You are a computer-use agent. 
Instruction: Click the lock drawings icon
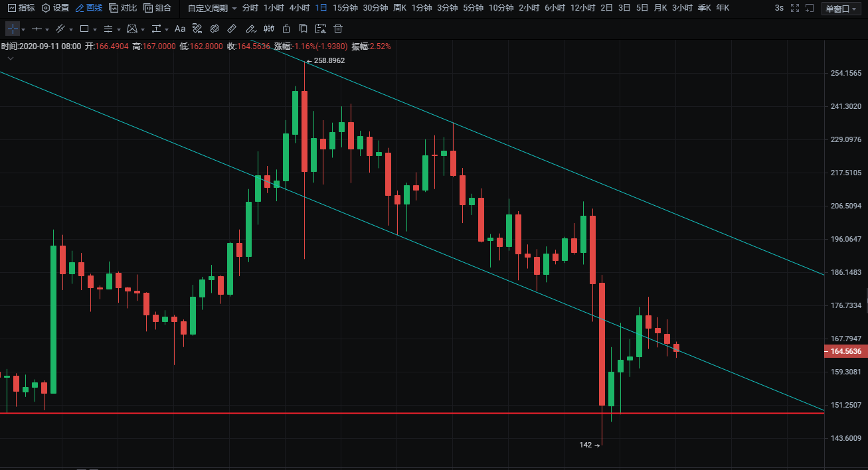click(x=286, y=29)
